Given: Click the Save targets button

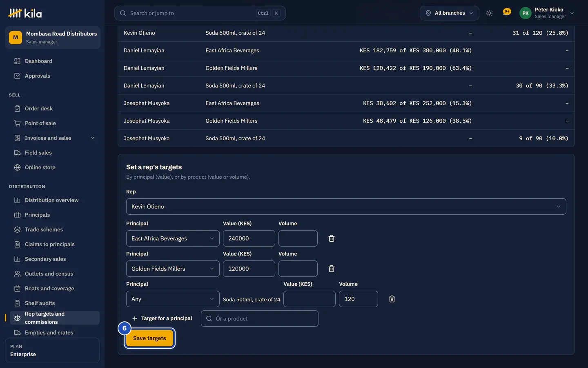Looking at the screenshot, I should point(149,338).
